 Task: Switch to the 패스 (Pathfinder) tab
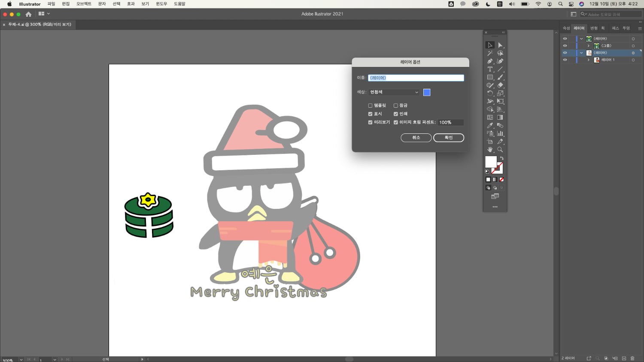click(615, 28)
